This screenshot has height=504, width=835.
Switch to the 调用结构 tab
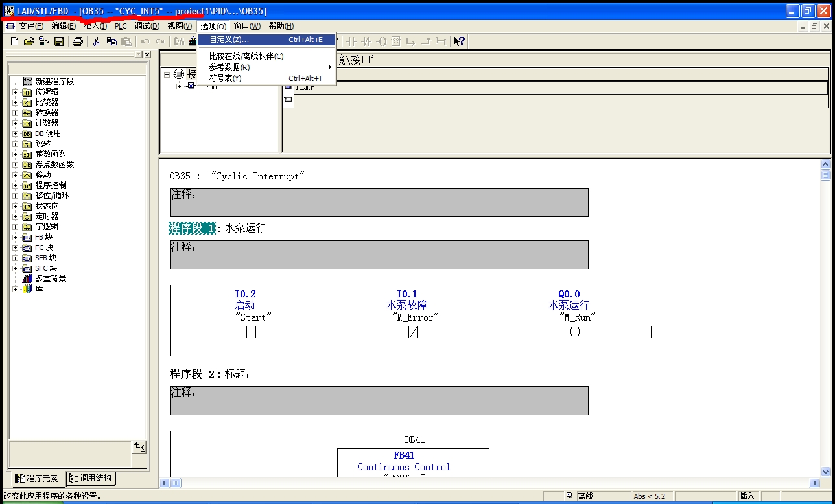91,479
